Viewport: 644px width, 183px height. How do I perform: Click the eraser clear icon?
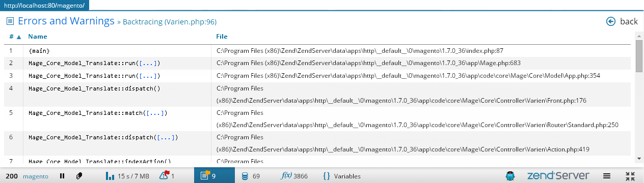pos(79,176)
